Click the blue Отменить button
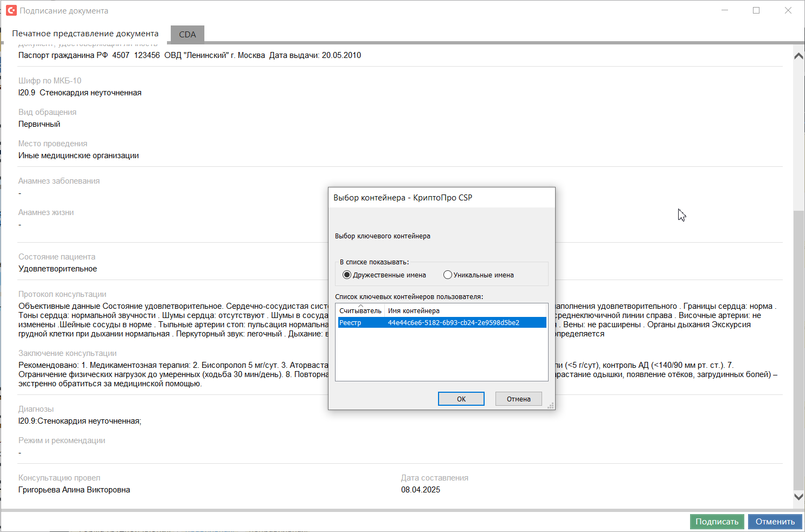The image size is (805, 532). [775, 522]
